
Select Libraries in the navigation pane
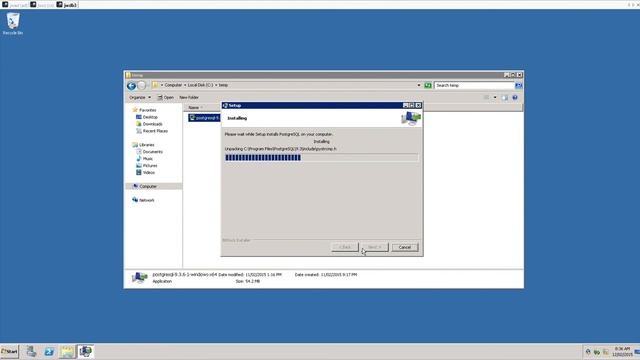143,145
